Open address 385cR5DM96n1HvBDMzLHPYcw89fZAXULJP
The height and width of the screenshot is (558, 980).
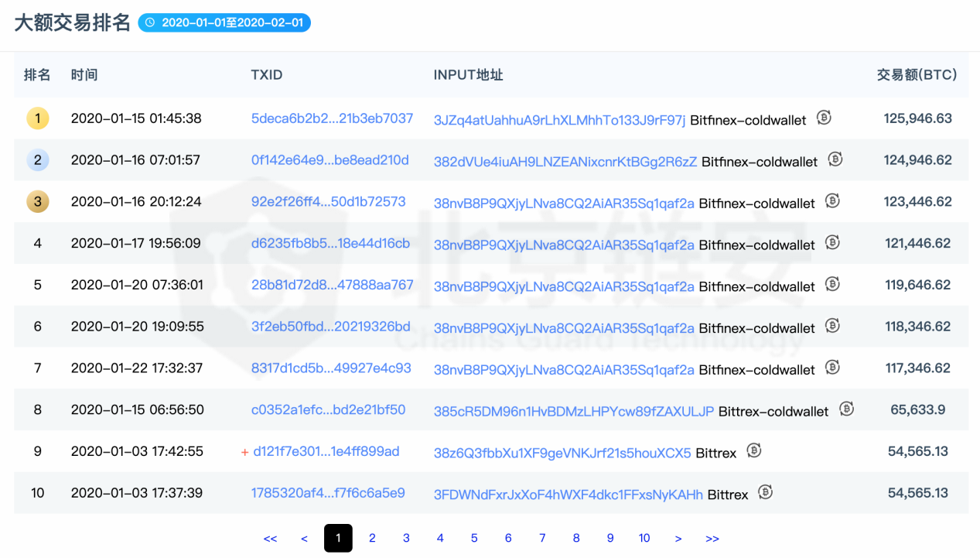[574, 411]
